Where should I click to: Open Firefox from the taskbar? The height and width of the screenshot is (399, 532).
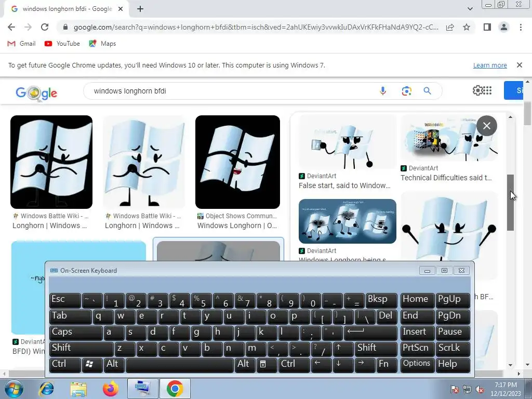[x=111, y=389]
